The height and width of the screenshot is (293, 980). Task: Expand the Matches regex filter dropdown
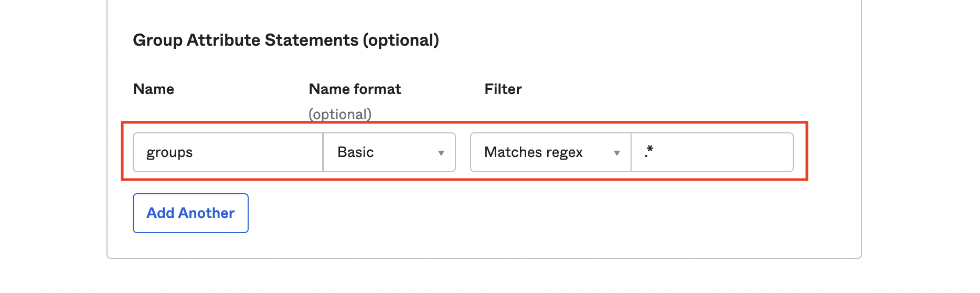550,152
